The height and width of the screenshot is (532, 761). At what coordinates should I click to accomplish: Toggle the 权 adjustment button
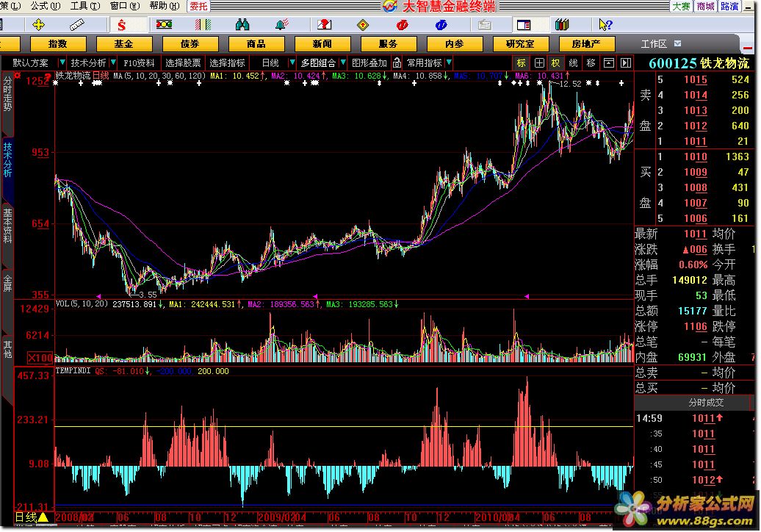pos(556,62)
